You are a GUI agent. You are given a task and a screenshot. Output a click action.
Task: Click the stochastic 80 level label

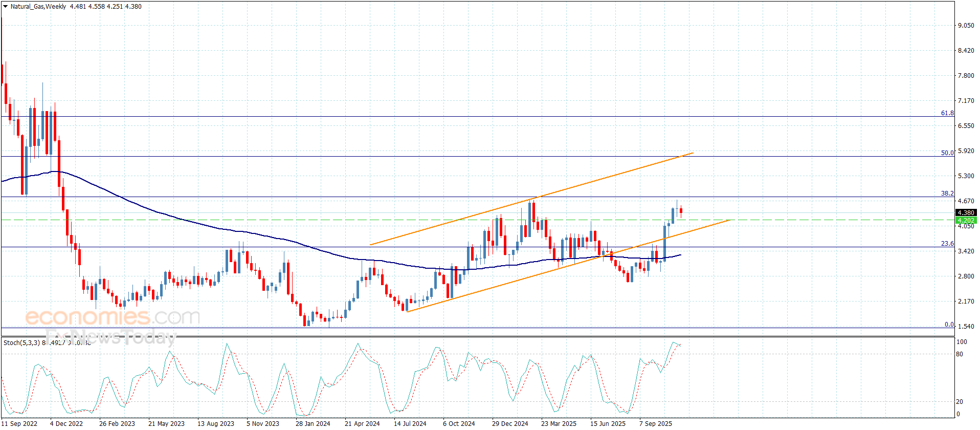pos(960,354)
